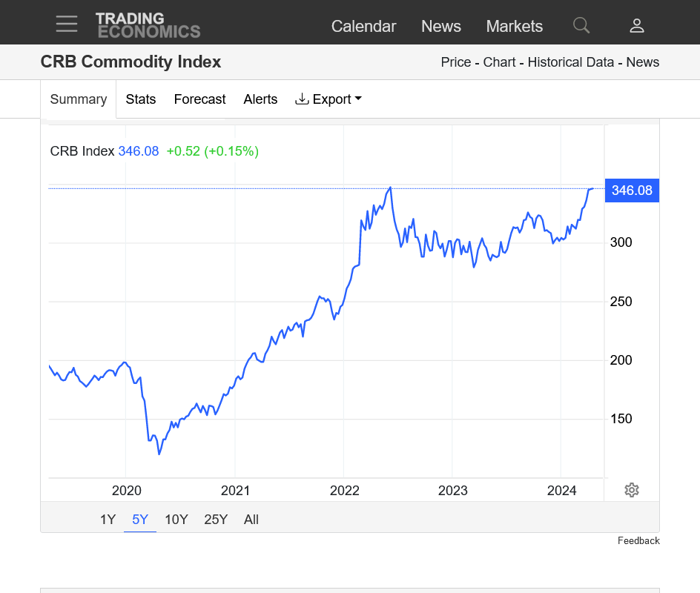
Task: Enable the All time range view
Action: [251, 519]
